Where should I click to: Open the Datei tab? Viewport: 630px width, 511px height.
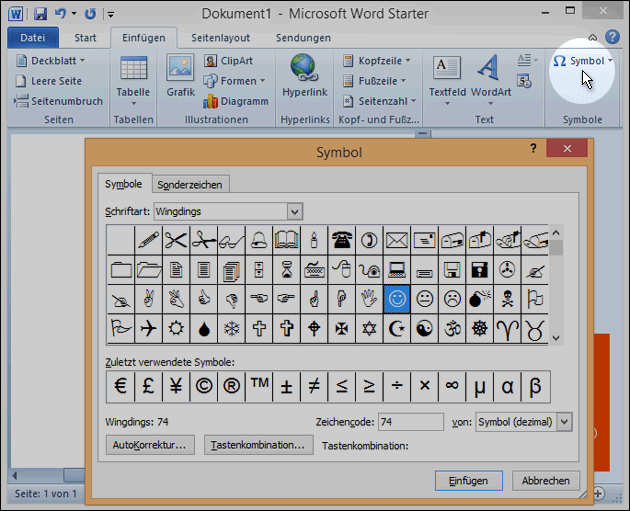[33, 38]
